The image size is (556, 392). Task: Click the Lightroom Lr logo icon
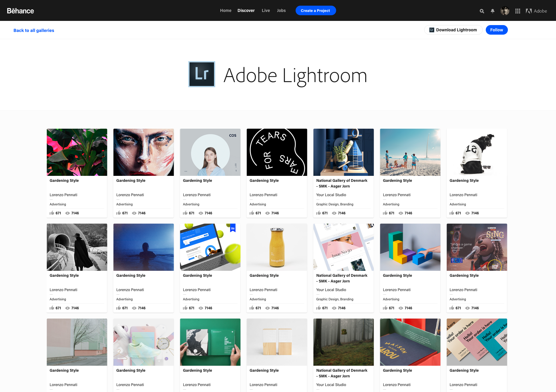[202, 74]
